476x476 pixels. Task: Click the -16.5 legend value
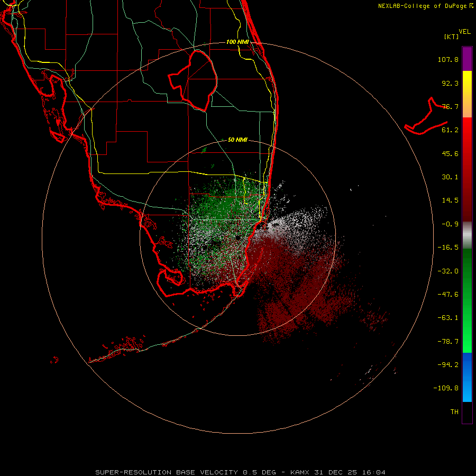448,248
